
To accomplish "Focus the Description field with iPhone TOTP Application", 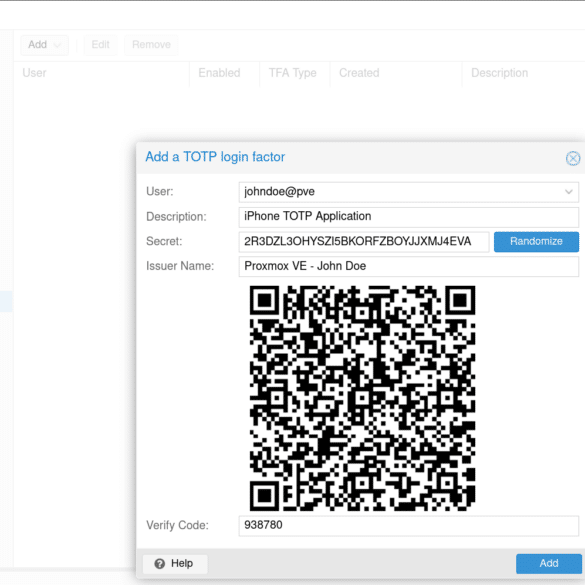I will pos(409,217).
